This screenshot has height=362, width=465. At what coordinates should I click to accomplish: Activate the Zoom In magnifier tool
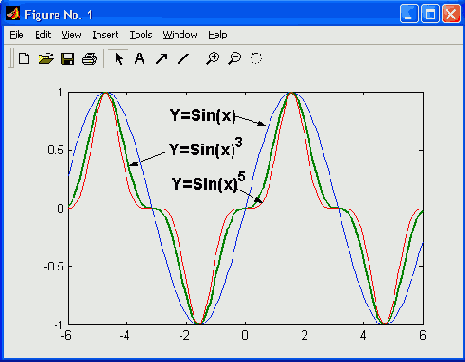[213, 59]
